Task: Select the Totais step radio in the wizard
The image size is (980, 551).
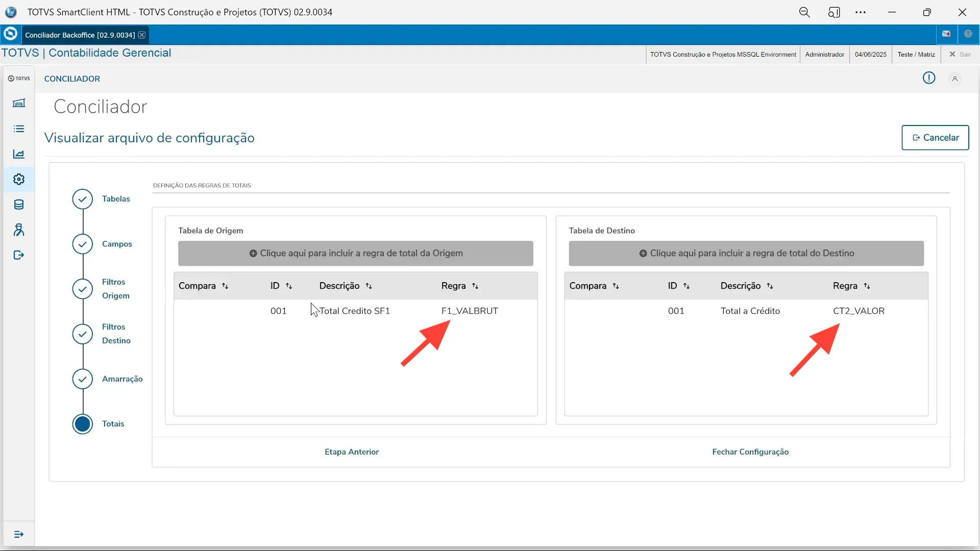Action: point(82,424)
